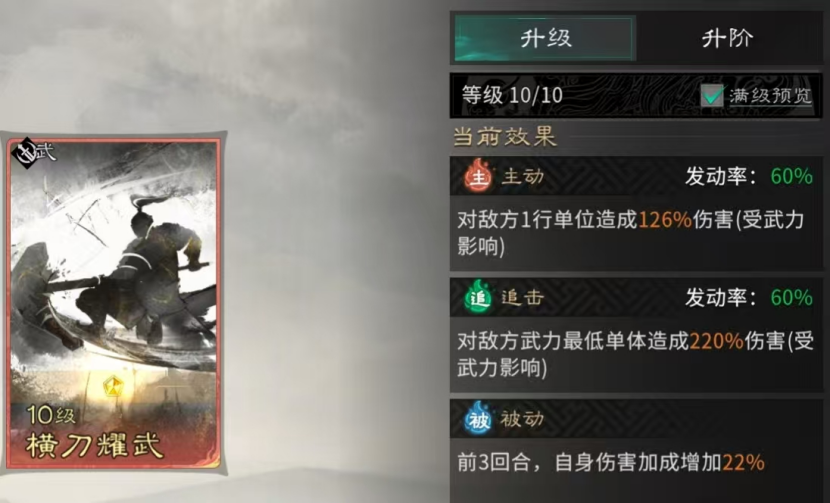830x503 pixels.
Task: Click the 等级 10/10 level bar
Action: (x=636, y=95)
